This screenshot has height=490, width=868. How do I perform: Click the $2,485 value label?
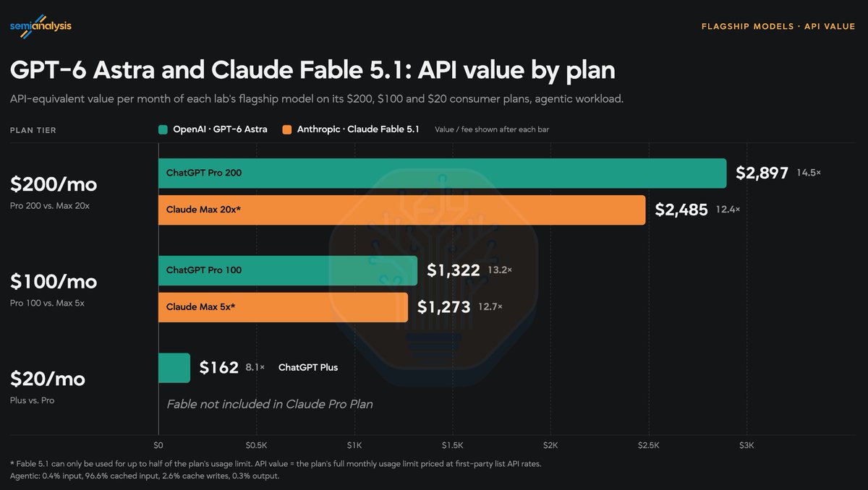click(681, 210)
